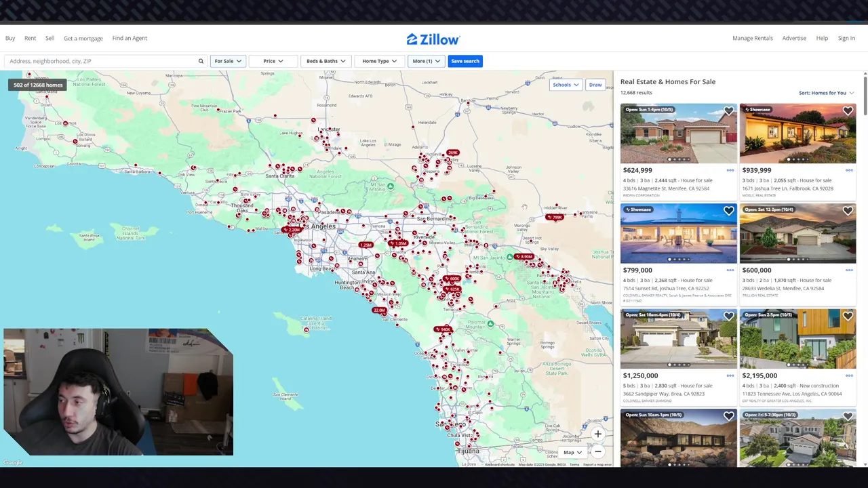Click the search magnifier icon
The width and height of the screenshot is (868, 488).
coord(201,61)
